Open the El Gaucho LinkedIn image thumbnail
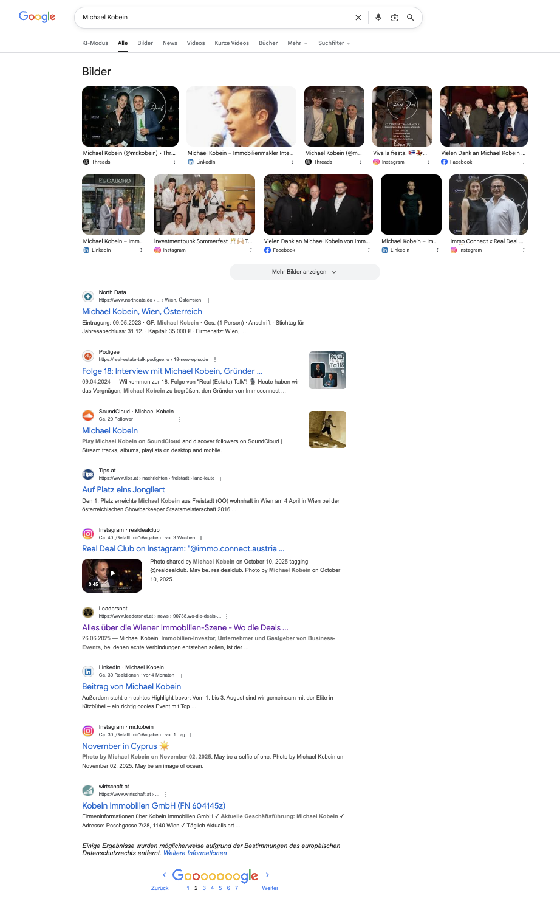The image size is (560, 924). coord(114,204)
